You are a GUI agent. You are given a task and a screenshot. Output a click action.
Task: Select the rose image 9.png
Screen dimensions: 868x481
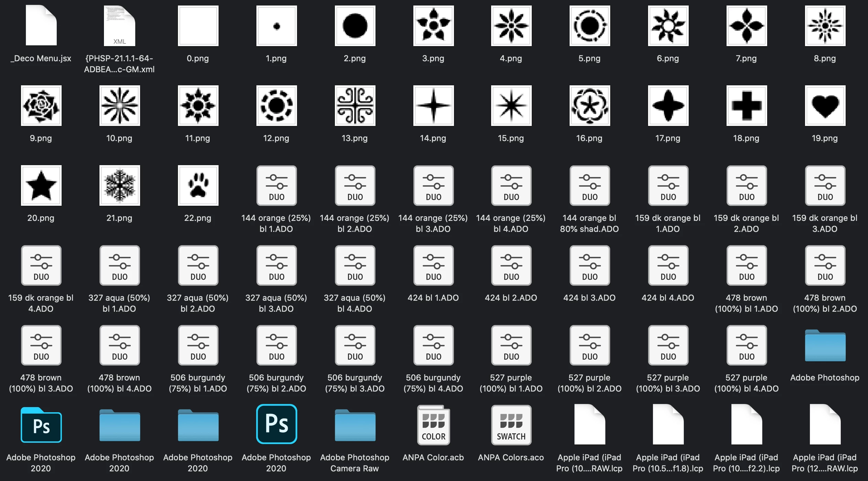coord(41,106)
